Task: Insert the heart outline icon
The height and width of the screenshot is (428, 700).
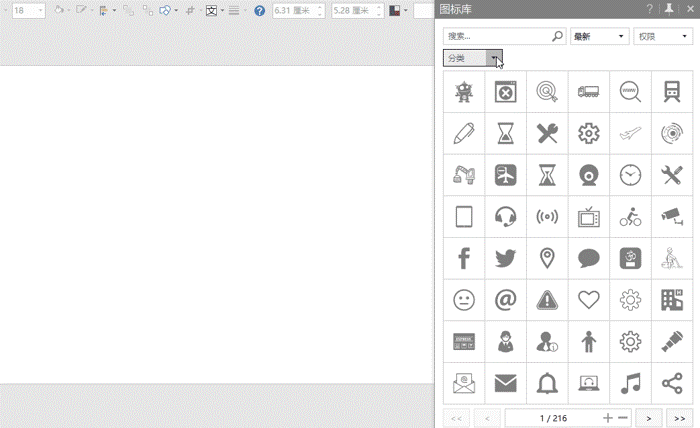Action: [588, 299]
